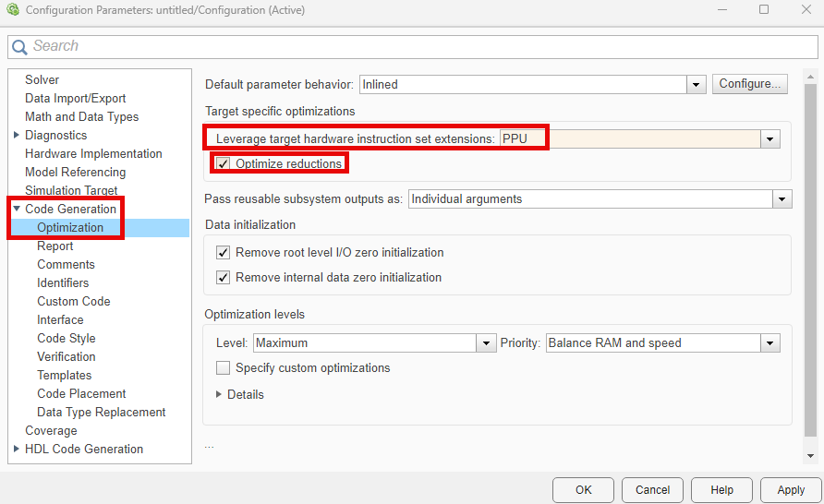The width and height of the screenshot is (824, 504).
Task: Open Default parameter behavior dropdown
Action: 697,85
